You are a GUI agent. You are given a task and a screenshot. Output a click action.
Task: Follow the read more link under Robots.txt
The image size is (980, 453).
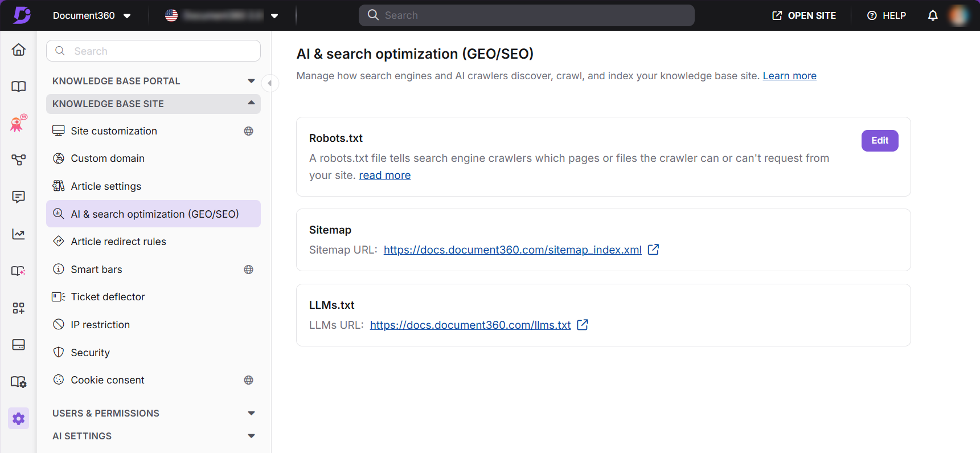[384, 176]
